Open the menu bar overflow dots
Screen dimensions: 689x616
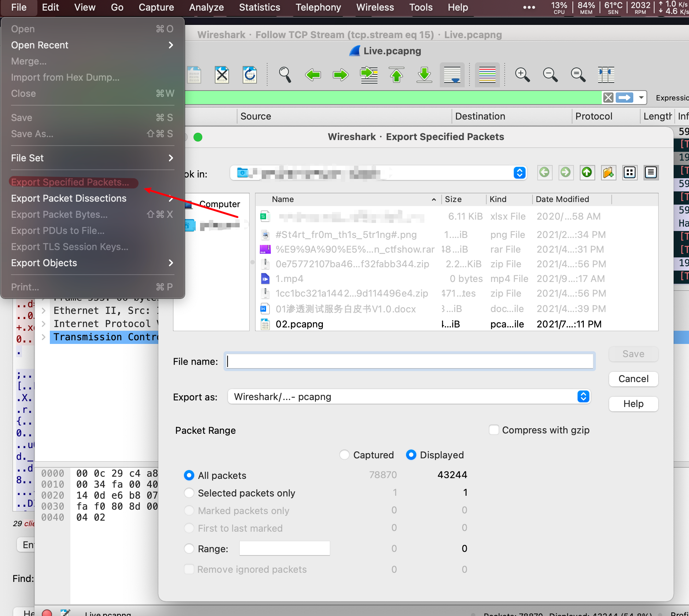[529, 7]
